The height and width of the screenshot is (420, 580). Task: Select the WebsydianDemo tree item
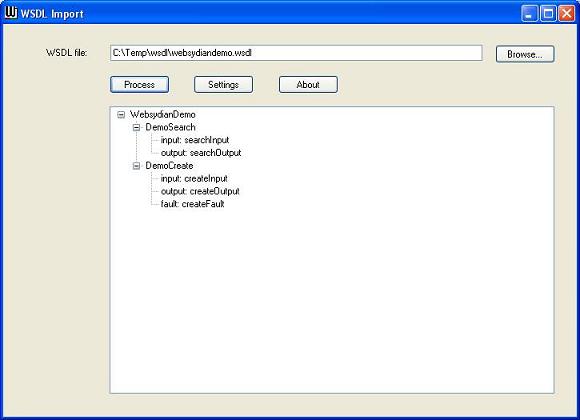point(162,115)
